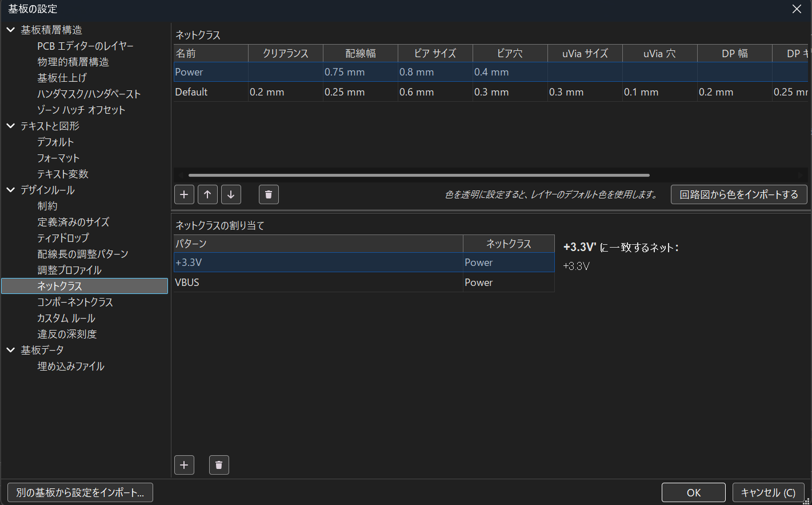Open the 制約 design rules page
This screenshot has width=812, height=505.
click(47, 206)
